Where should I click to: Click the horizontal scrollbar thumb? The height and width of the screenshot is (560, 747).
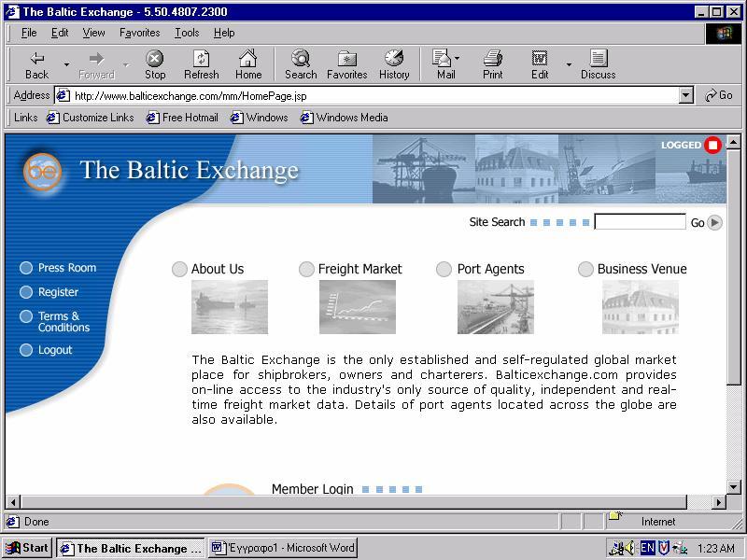pyautogui.click(x=353, y=501)
